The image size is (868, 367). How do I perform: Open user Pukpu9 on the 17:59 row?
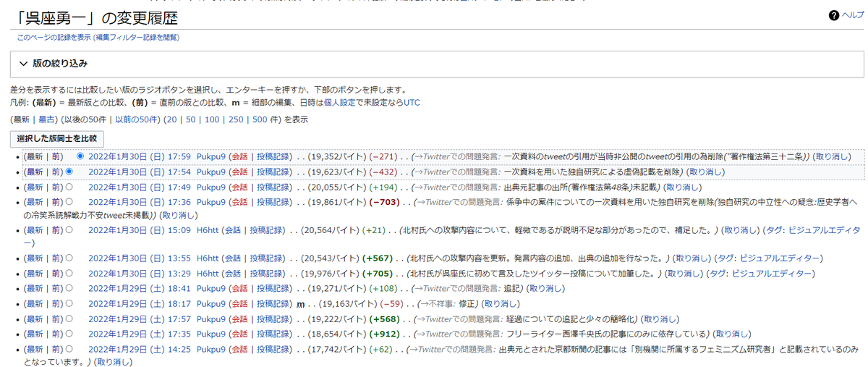tap(211, 156)
